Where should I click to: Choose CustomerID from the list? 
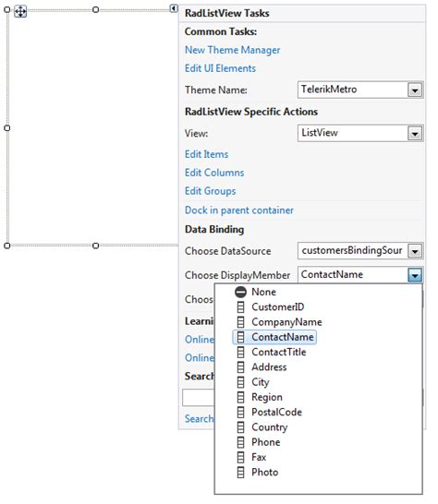click(278, 307)
